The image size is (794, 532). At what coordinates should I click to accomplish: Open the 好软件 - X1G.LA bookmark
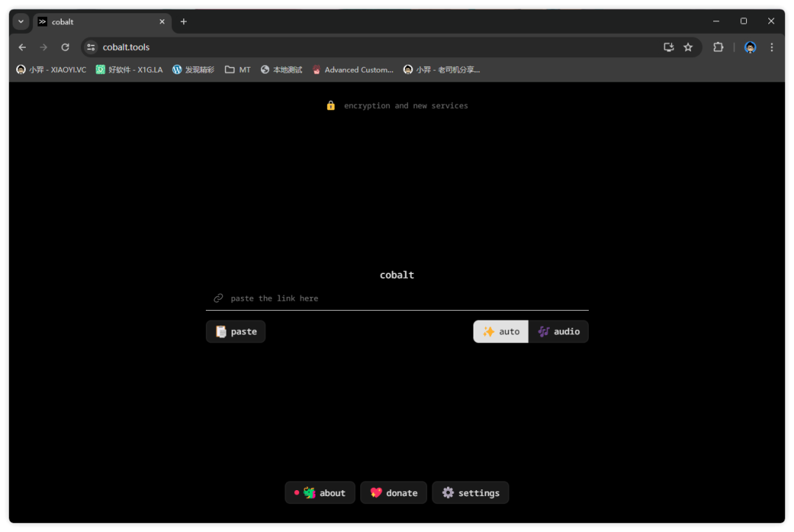pyautogui.click(x=129, y=70)
